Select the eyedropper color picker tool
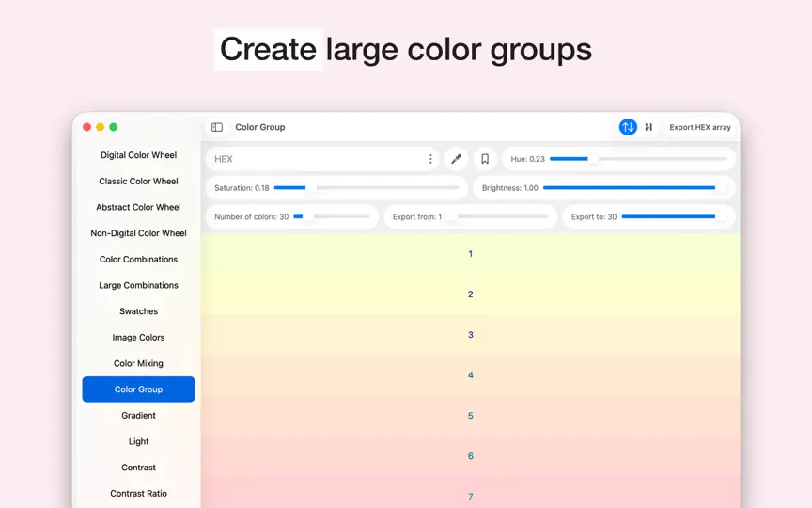The image size is (812, 508). tap(456, 159)
